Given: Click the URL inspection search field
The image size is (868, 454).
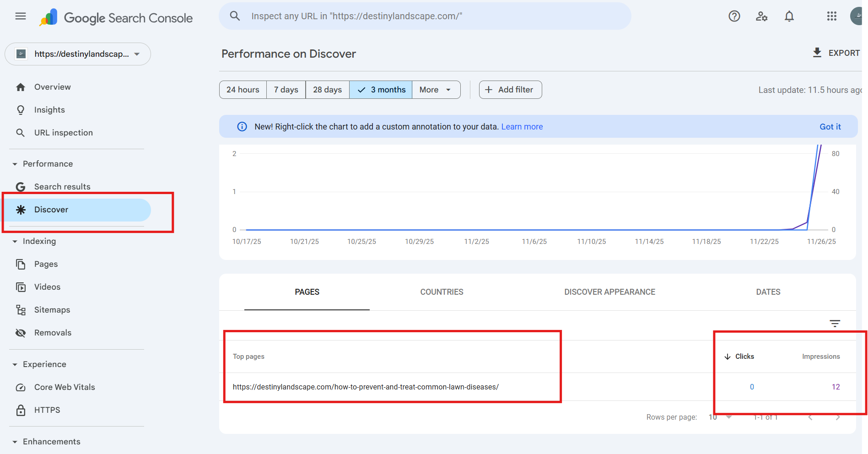Looking at the screenshot, I should tap(426, 16).
